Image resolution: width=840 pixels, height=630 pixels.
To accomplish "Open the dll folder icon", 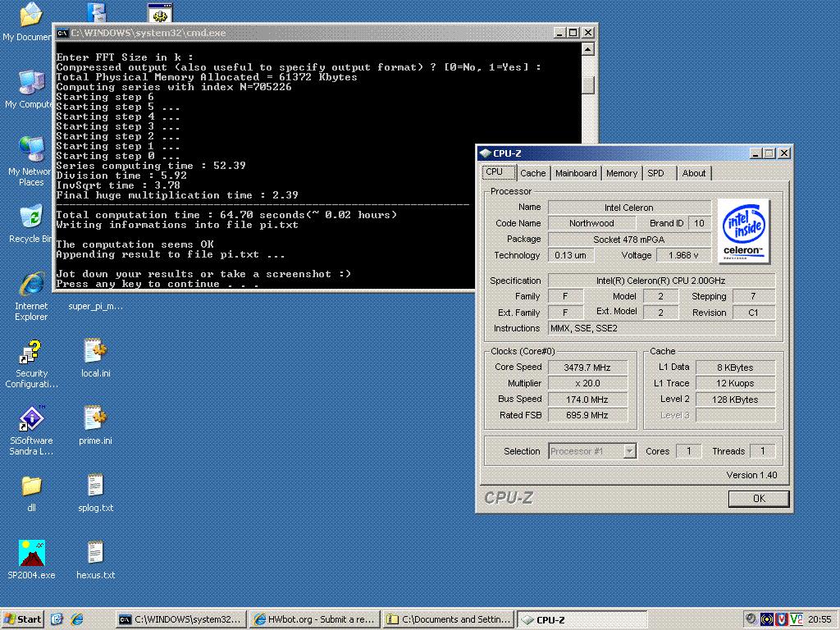I will [31, 486].
